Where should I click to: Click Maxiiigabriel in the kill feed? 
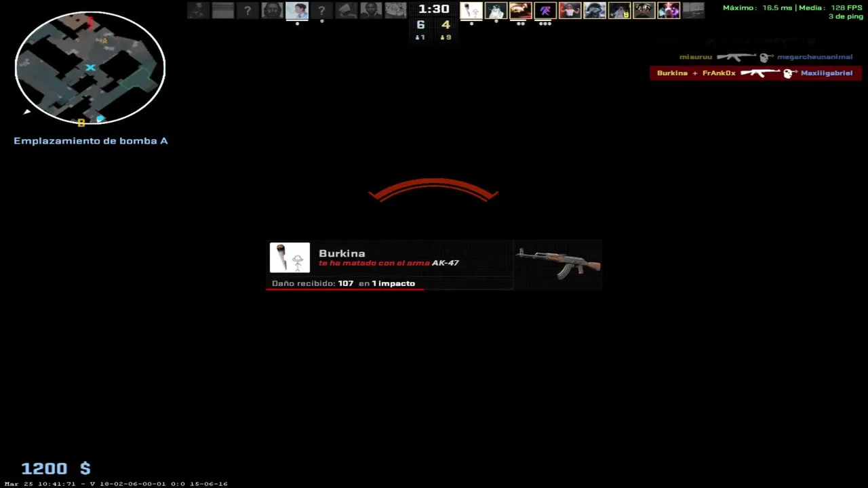tap(827, 73)
